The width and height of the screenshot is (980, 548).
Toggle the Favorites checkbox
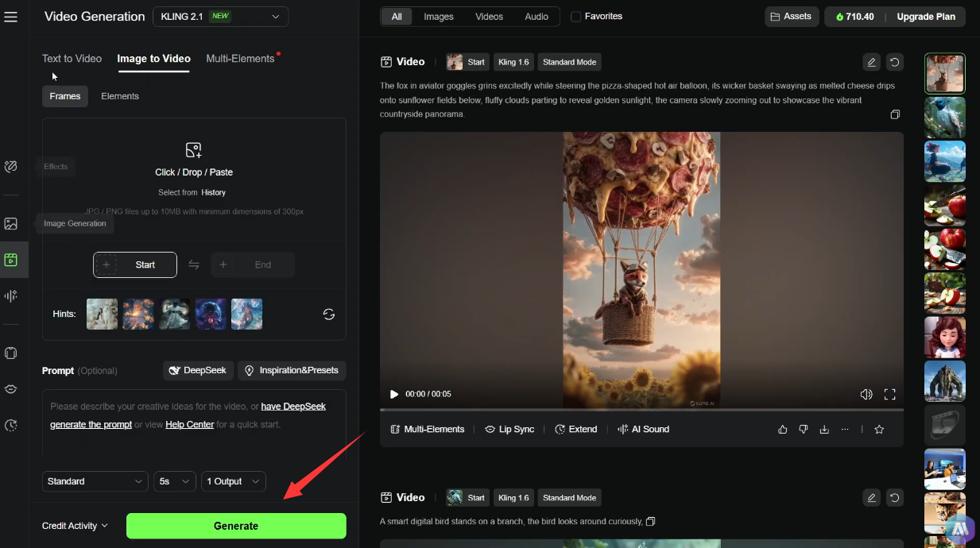(x=576, y=16)
